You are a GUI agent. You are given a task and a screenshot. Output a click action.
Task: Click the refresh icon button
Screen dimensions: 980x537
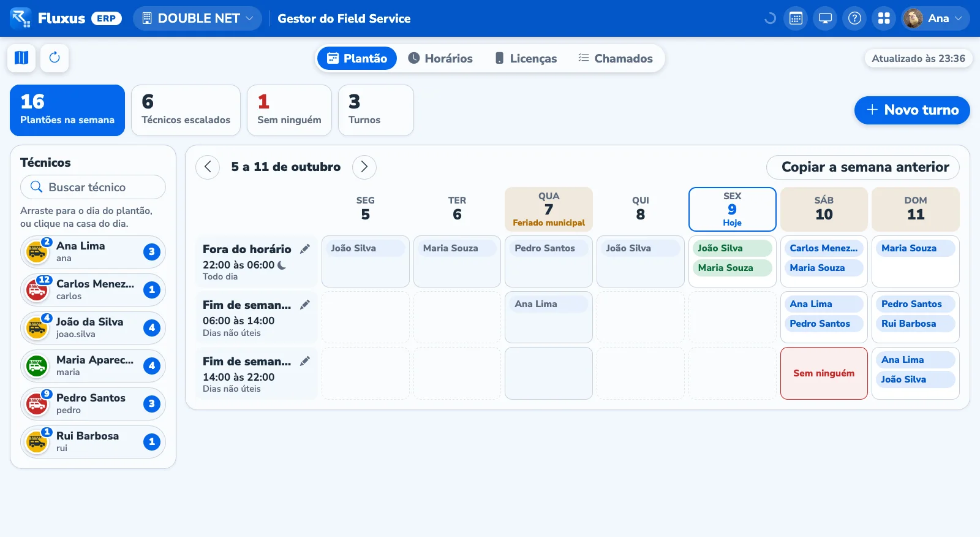(55, 58)
